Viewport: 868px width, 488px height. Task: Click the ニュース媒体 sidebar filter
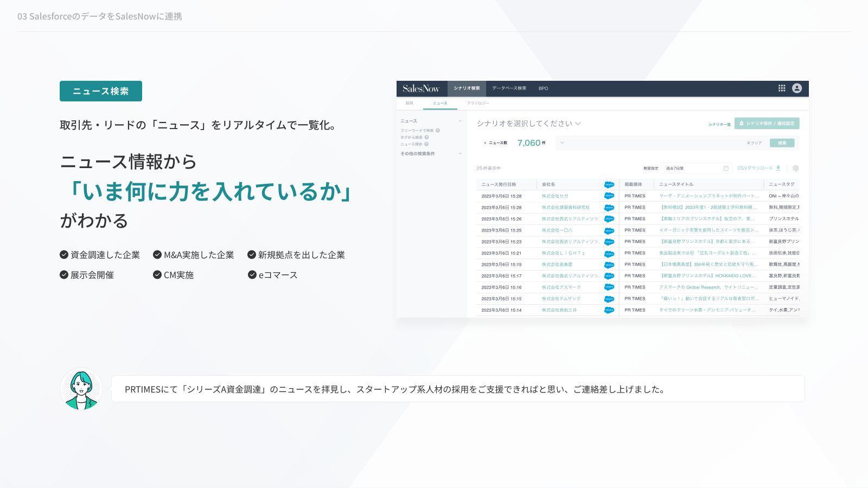(x=411, y=144)
